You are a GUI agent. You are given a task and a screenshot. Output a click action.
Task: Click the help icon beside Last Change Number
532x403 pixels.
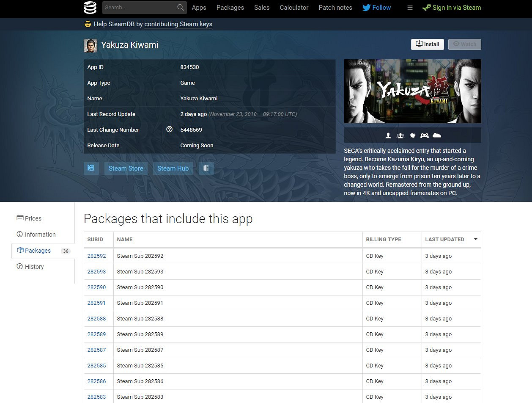tap(169, 130)
